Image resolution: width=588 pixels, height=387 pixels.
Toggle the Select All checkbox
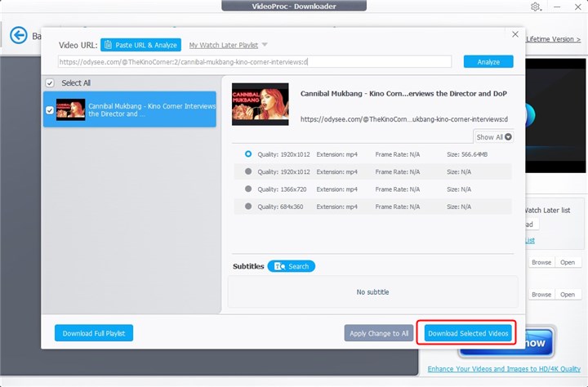tap(50, 83)
